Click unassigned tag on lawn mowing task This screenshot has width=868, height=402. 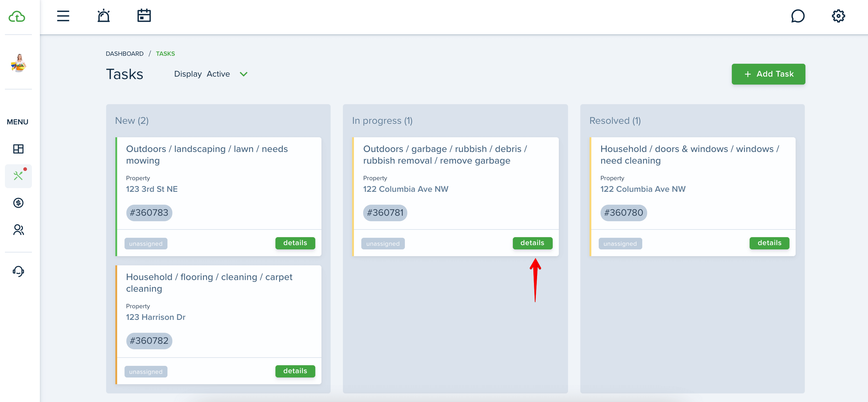(x=146, y=243)
